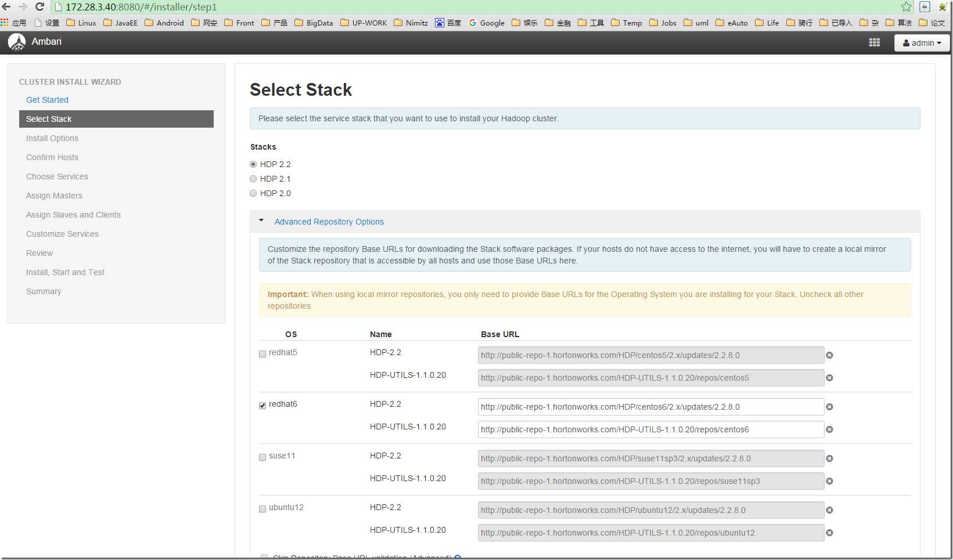Select Assign Slaves and Clients step
Viewport: 953px width, 560px height.
[73, 215]
